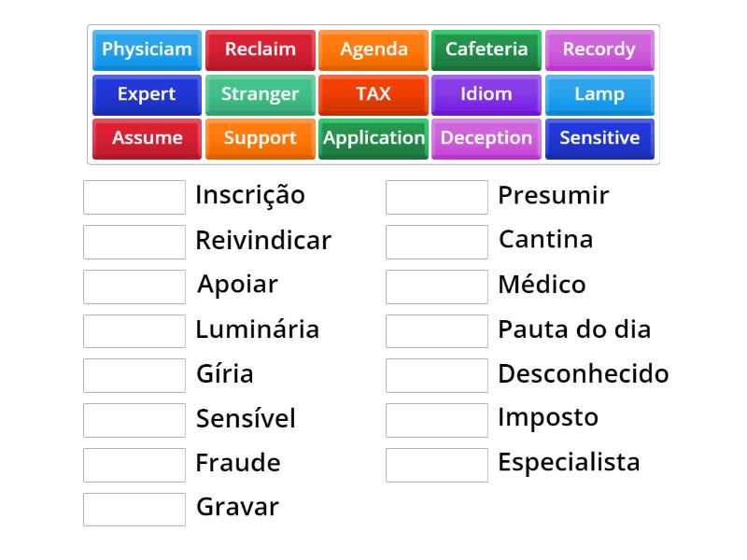Click the green Application tile
The image size is (747, 560).
pyautogui.click(x=373, y=138)
